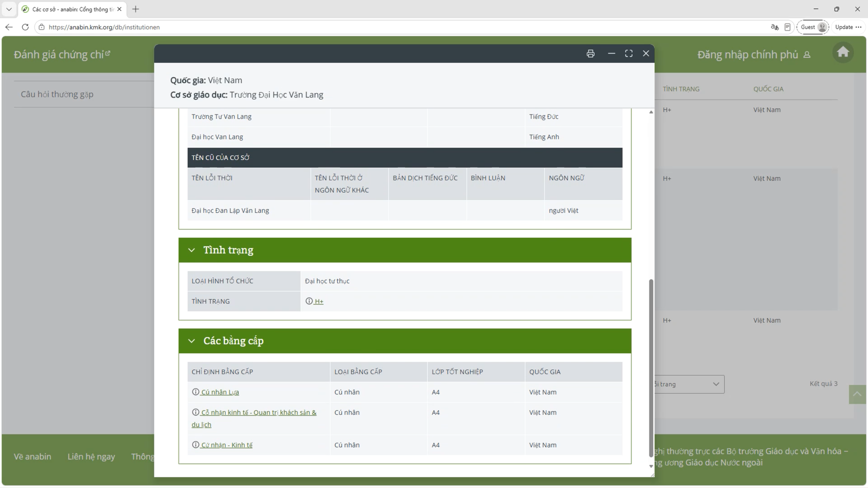Click the scroll-to-top arrow button
Image resolution: width=868 pixels, height=488 pixels.
(x=857, y=394)
